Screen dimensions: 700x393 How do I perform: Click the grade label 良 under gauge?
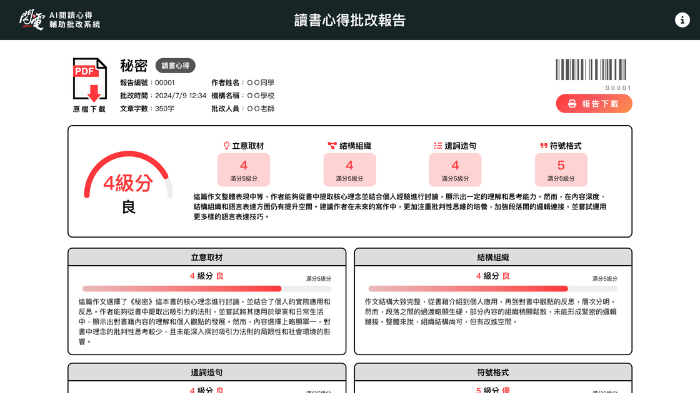pyautogui.click(x=129, y=207)
